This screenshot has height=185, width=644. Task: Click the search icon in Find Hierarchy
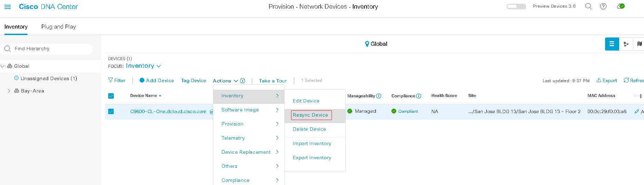coord(7,49)
